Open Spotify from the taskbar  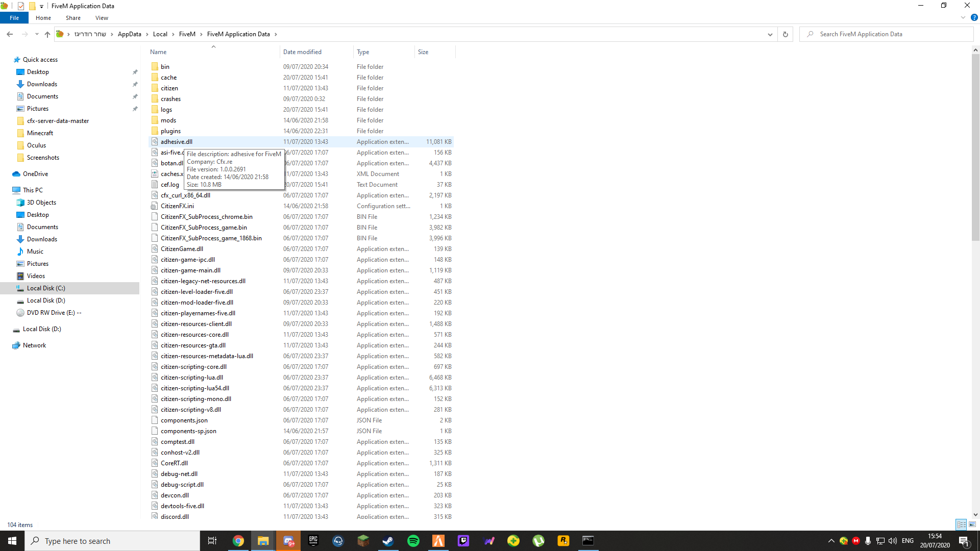click(413, 541)
